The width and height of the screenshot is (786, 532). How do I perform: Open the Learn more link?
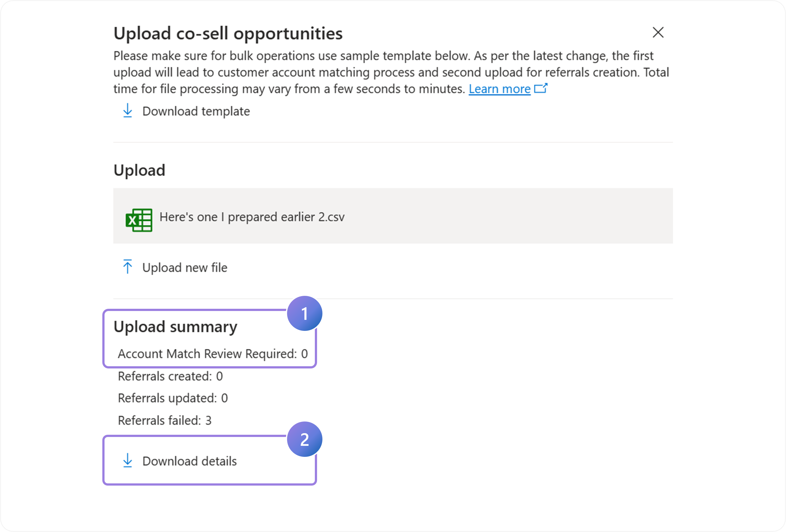(499, 89)
